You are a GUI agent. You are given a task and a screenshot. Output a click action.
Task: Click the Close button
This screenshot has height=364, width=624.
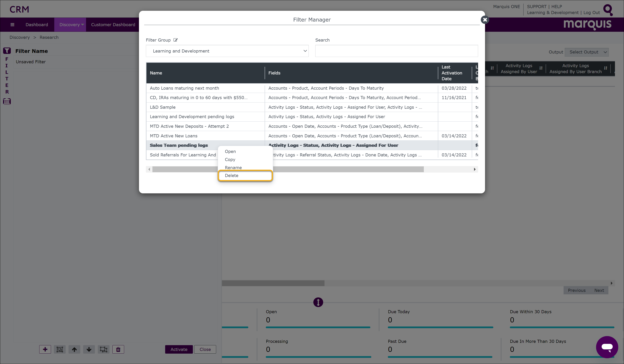[x=205, y=349]
